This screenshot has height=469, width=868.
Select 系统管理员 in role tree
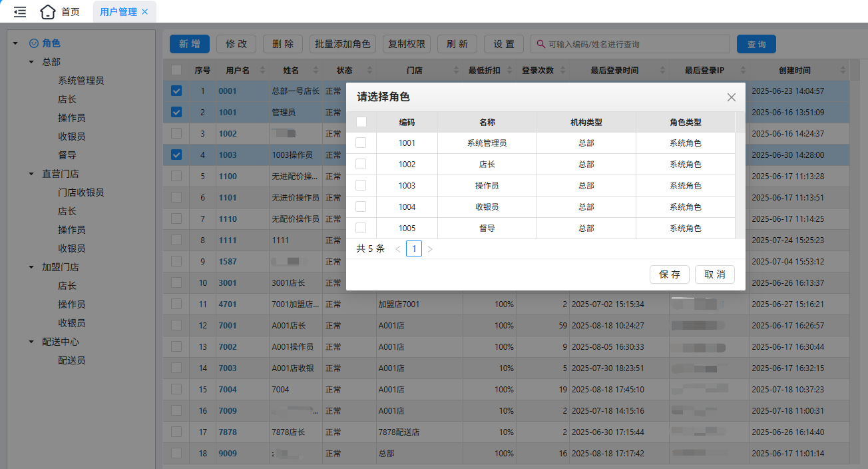[81, 81]
